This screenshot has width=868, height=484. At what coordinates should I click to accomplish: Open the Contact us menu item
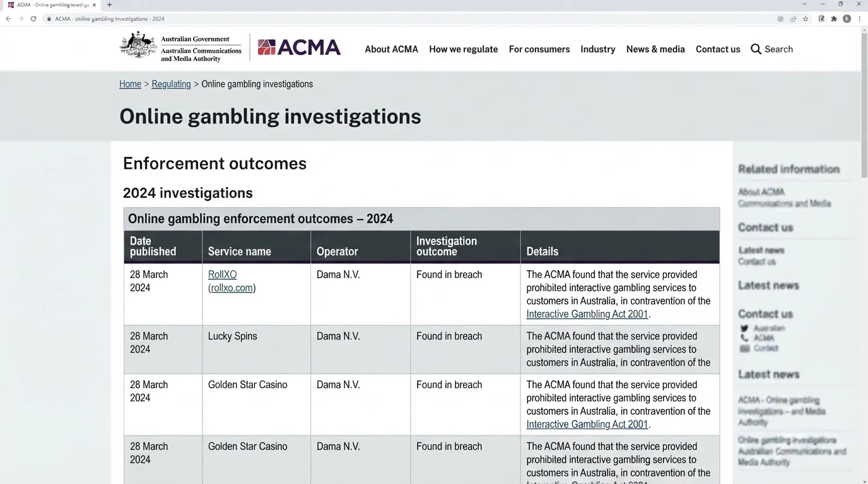[718, 49]
